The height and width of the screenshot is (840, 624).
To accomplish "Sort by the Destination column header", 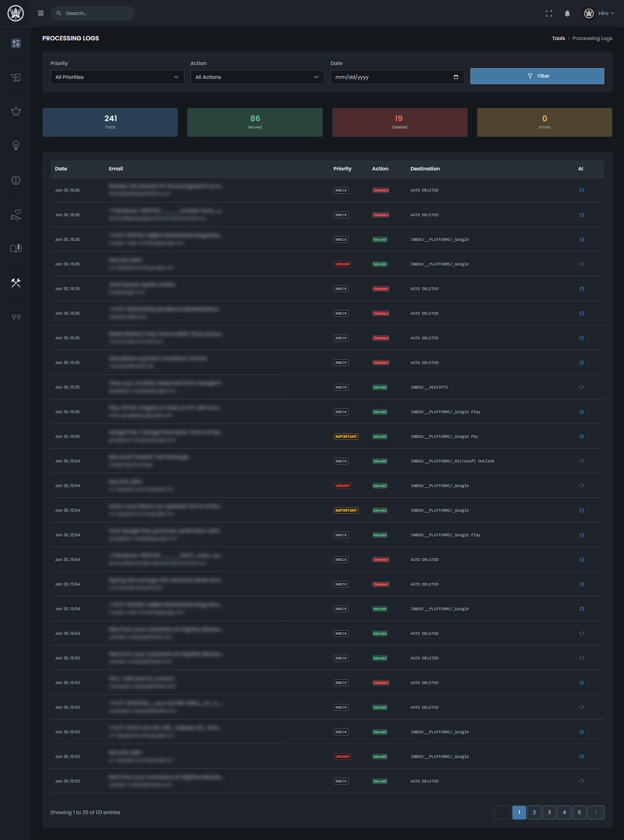I will click(425, 169).
